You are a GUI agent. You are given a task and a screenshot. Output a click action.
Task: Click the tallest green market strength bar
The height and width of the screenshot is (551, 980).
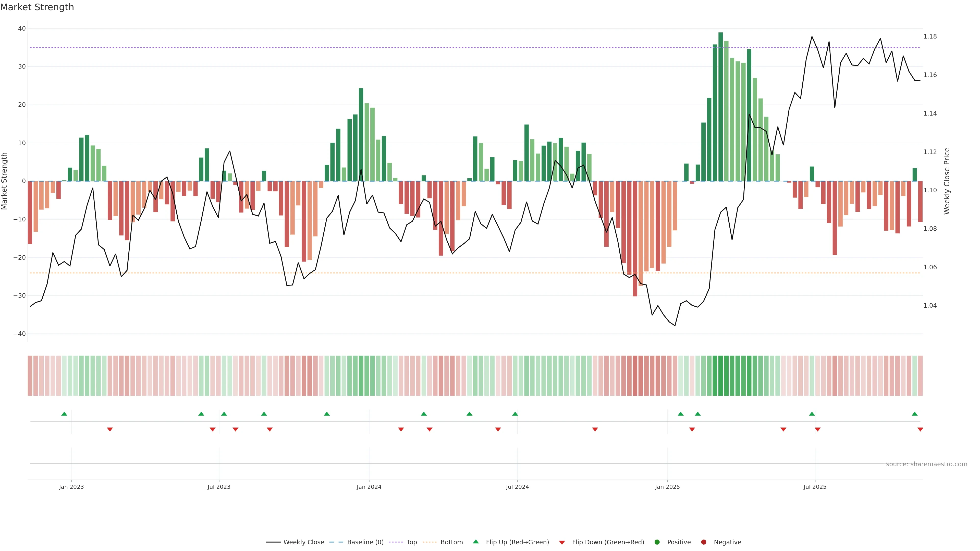[720, 106]
